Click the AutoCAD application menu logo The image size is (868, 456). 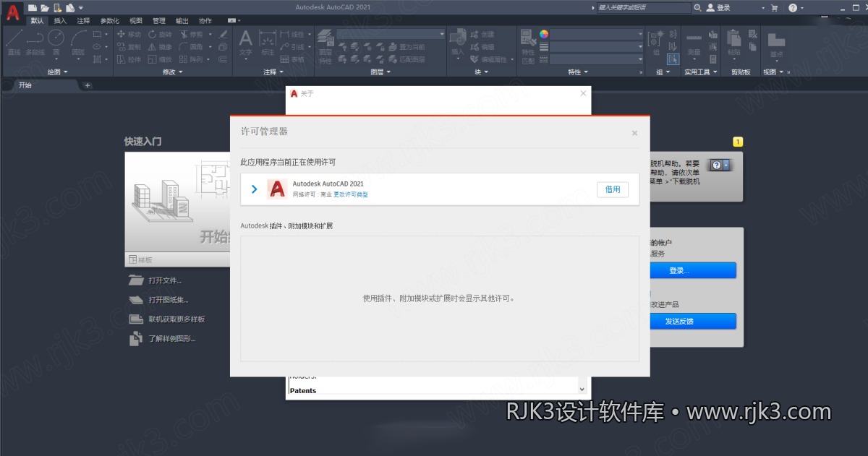point(12,12)
